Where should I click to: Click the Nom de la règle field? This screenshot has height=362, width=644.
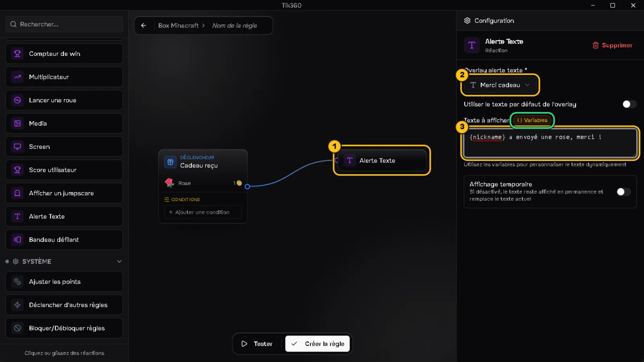[x=235, y=25]
